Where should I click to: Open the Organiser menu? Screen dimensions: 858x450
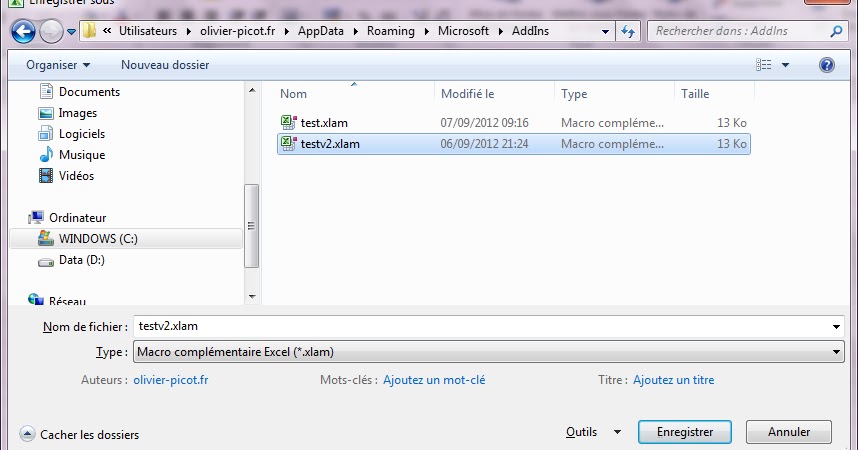pyautogui.click(x=58, y=65)
